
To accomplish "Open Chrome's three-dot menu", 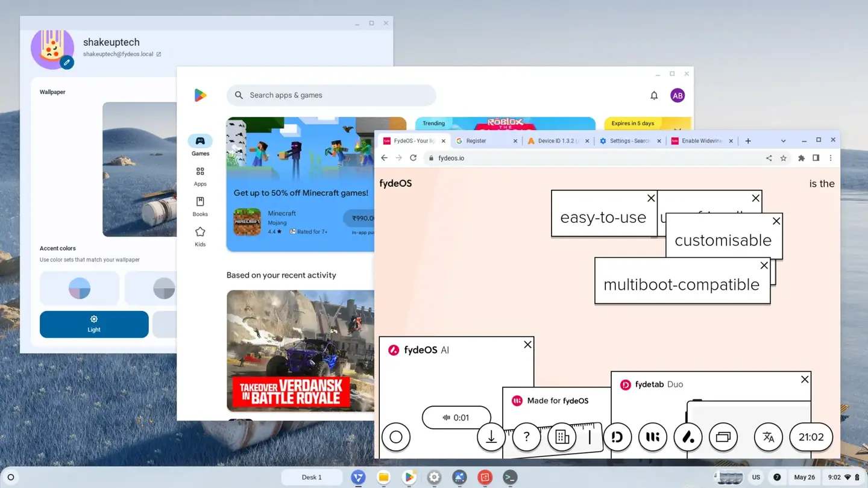I will (x=831, y=158).
